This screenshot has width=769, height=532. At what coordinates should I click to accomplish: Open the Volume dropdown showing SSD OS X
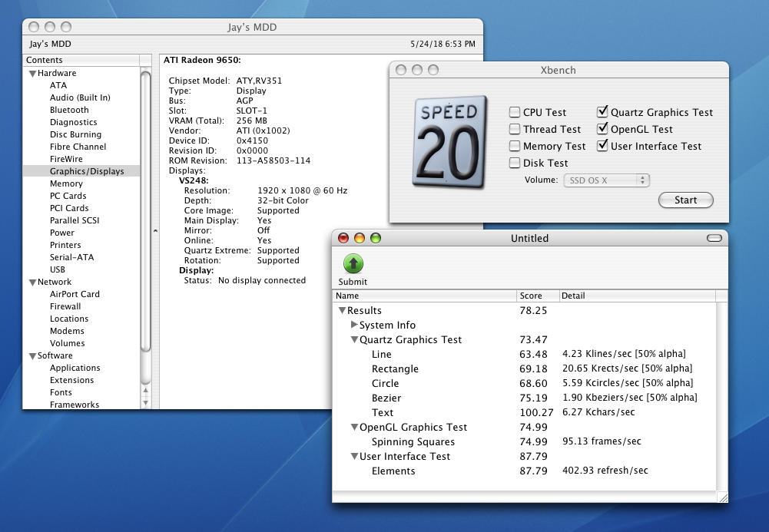point(606,180)
